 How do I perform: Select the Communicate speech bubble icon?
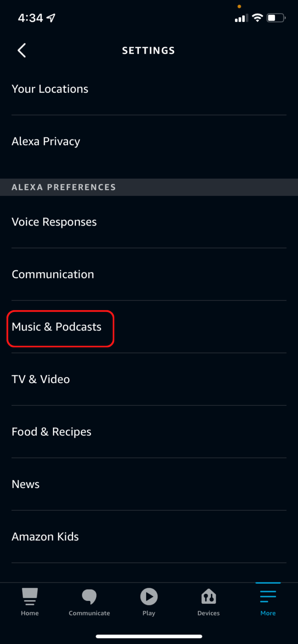tap(89, 596)
